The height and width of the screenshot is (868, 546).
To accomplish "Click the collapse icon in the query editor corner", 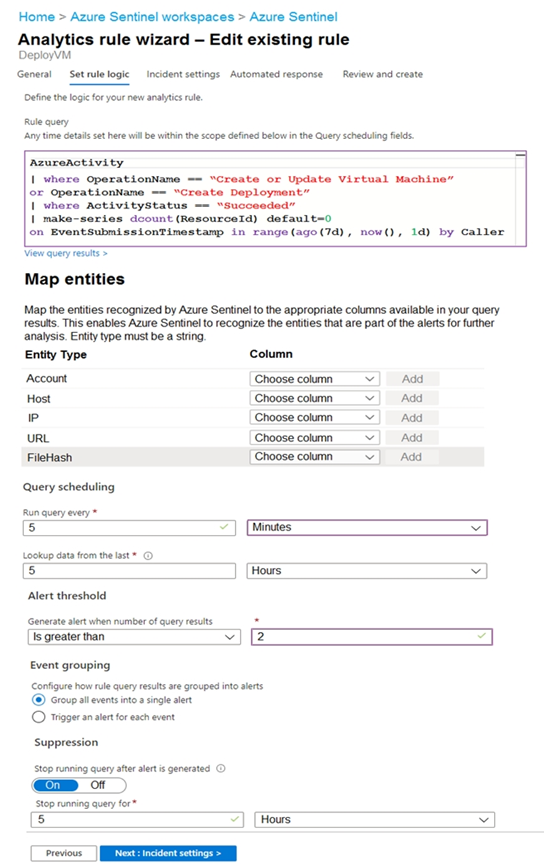I will point(520,156).
